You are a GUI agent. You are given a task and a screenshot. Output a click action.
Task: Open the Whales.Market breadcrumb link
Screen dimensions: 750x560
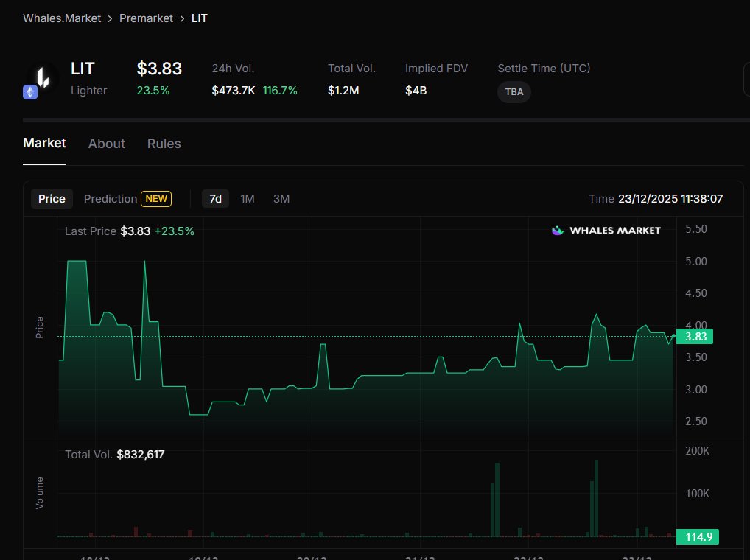tap(62, 18)
